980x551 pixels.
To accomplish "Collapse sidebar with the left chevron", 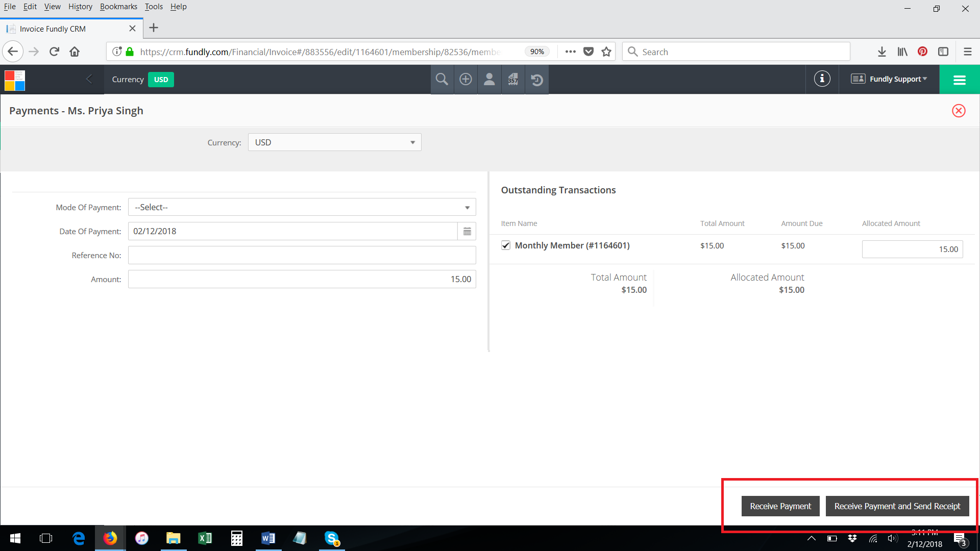I will click(89, 79).
